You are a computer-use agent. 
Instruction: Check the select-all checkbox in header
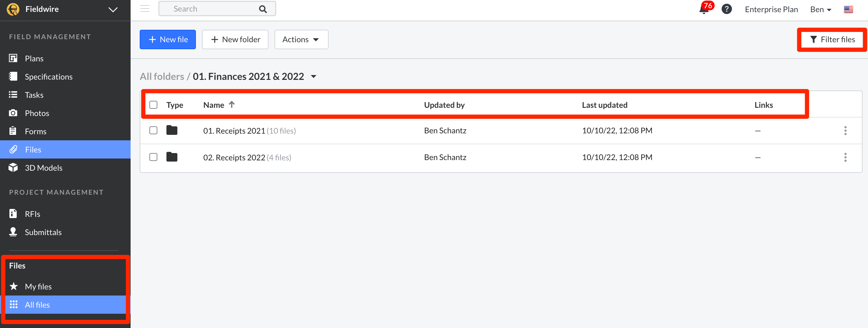[153, 105]
